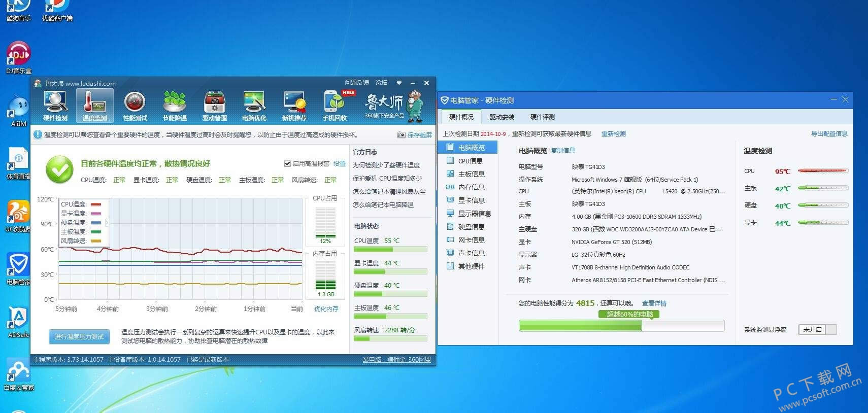Click the 显卡 44℃ temperature bar
868x413 pixels.
(822, 223)
